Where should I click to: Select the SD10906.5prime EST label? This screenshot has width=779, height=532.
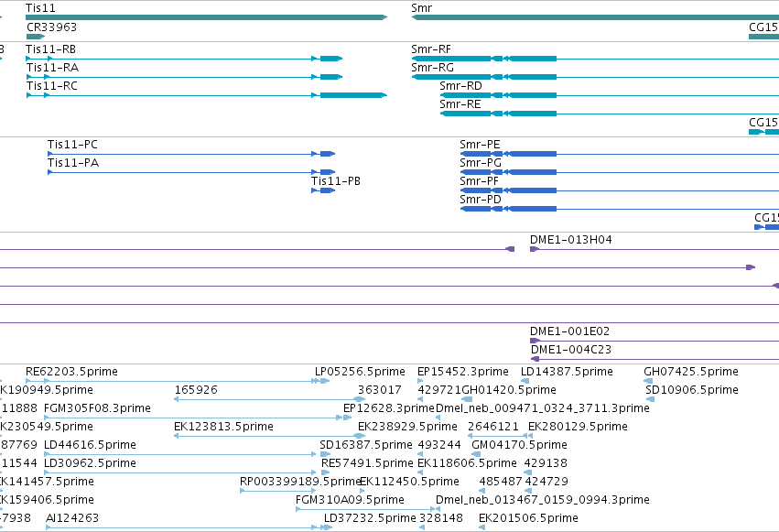[692, 390]
